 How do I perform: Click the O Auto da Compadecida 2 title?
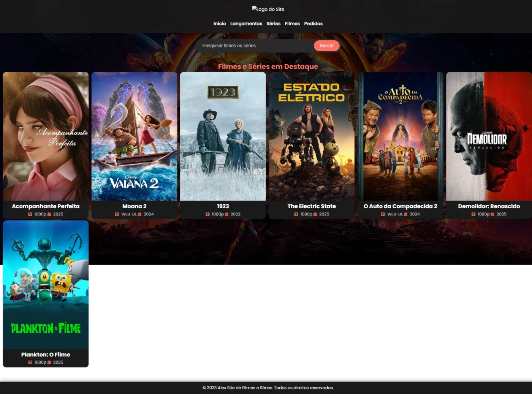[401, 206]
